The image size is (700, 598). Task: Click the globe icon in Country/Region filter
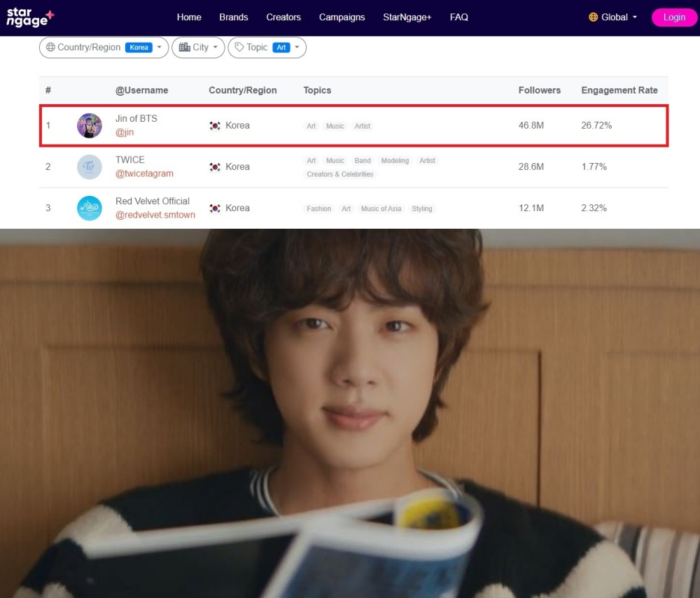[50, 47]
